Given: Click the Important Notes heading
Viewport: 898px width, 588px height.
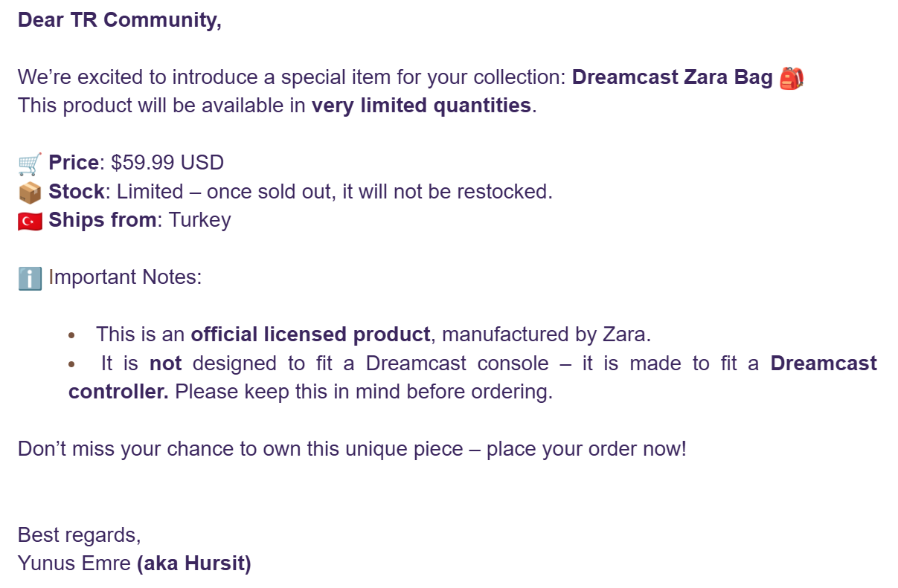Looking at the screenshot, I should click(x=125, y=278).
